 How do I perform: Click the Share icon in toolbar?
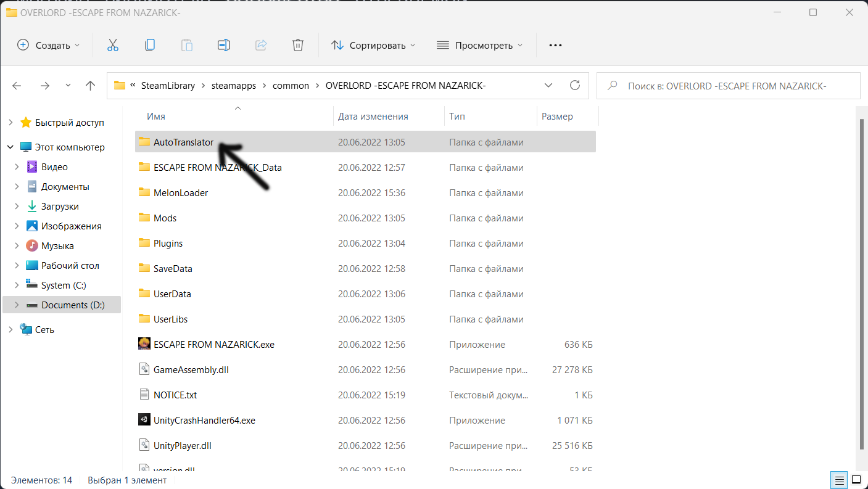pos(260,45)
